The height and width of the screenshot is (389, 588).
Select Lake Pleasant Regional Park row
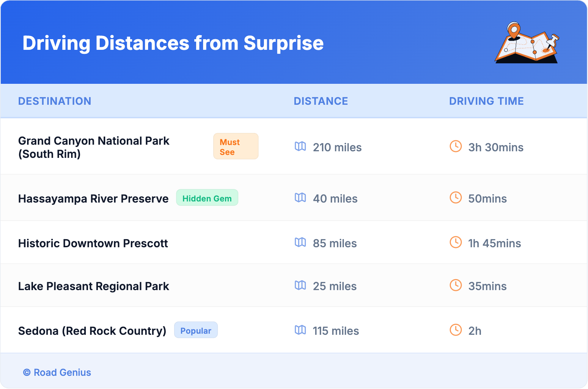93,286
